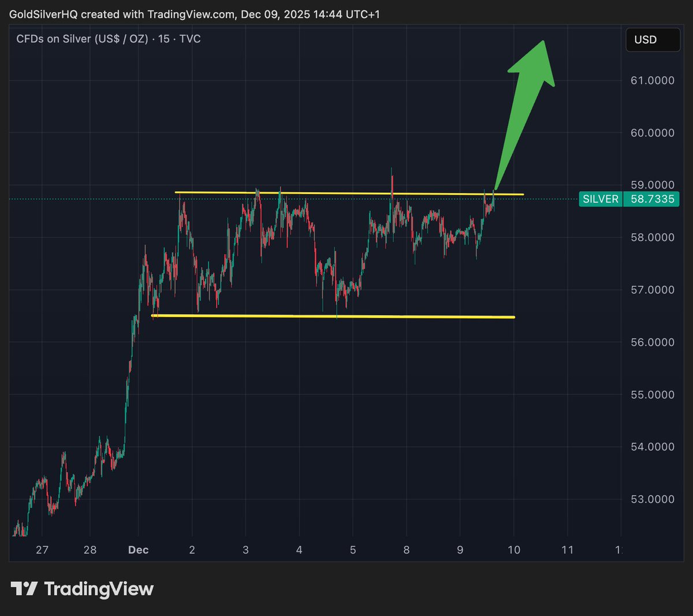
Task: Click the "GoldSilverHQ" author name
Action: coord(44,16)
